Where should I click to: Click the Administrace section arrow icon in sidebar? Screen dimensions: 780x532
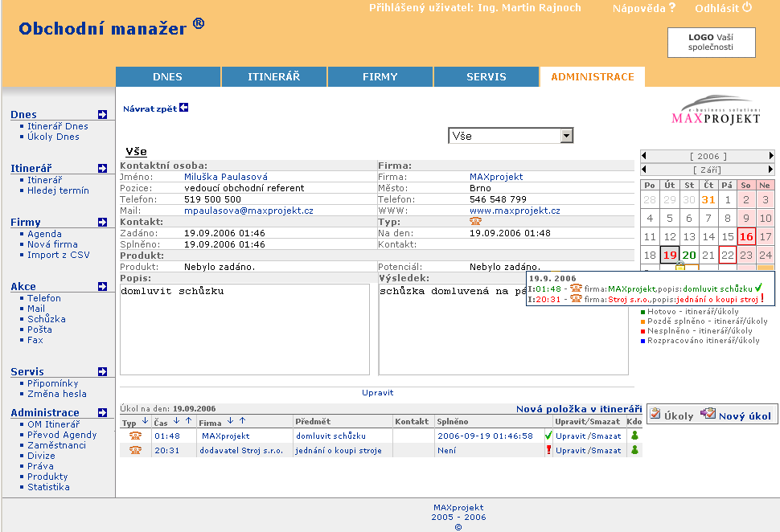[x=102, y=412]
